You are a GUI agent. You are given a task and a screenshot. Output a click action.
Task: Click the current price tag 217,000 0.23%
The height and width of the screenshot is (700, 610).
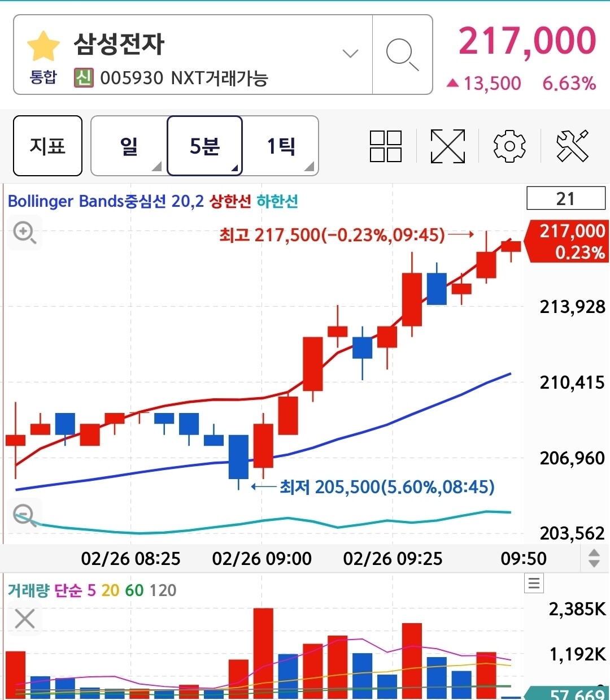pyautogui.click(x=567, y=241)
